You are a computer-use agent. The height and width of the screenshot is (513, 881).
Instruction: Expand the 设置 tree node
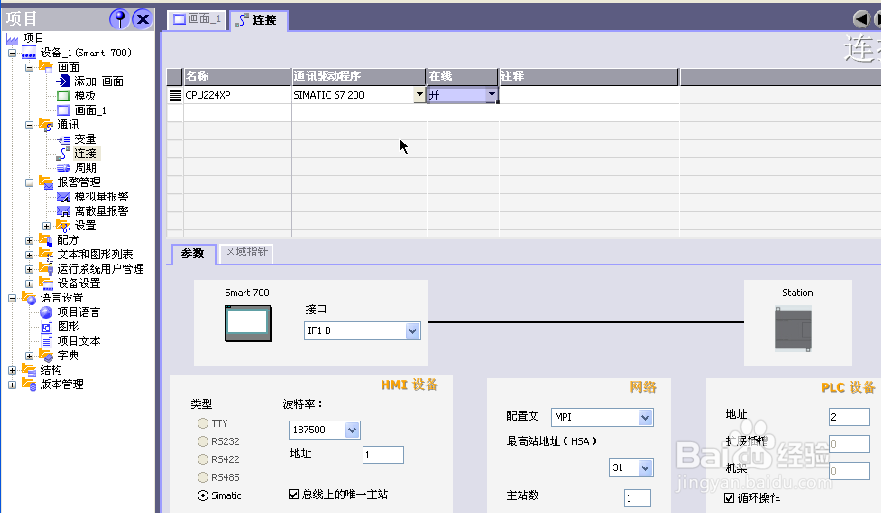click(47, 226)
